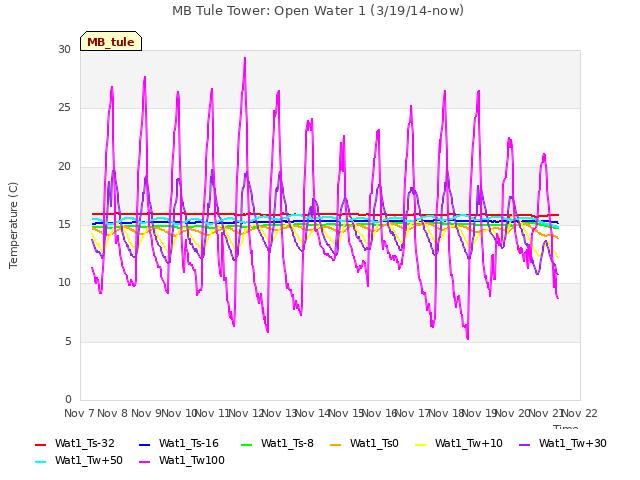Click the y-axis value 25

click(x=64, y=108)
